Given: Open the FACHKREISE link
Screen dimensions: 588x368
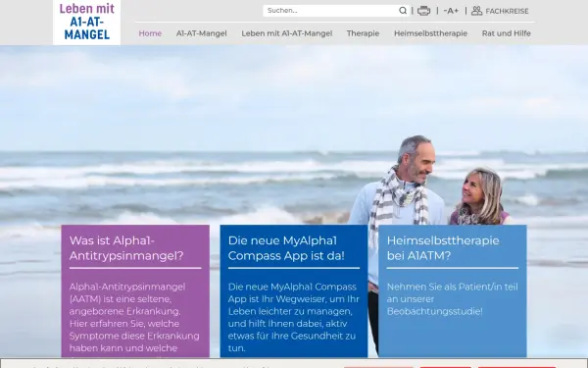Looking at the screenshot, I should tap(507, 11).
